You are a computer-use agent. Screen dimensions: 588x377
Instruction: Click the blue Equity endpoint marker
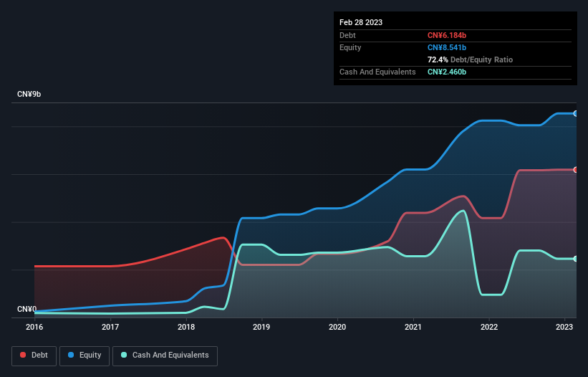tap(576, 113)
